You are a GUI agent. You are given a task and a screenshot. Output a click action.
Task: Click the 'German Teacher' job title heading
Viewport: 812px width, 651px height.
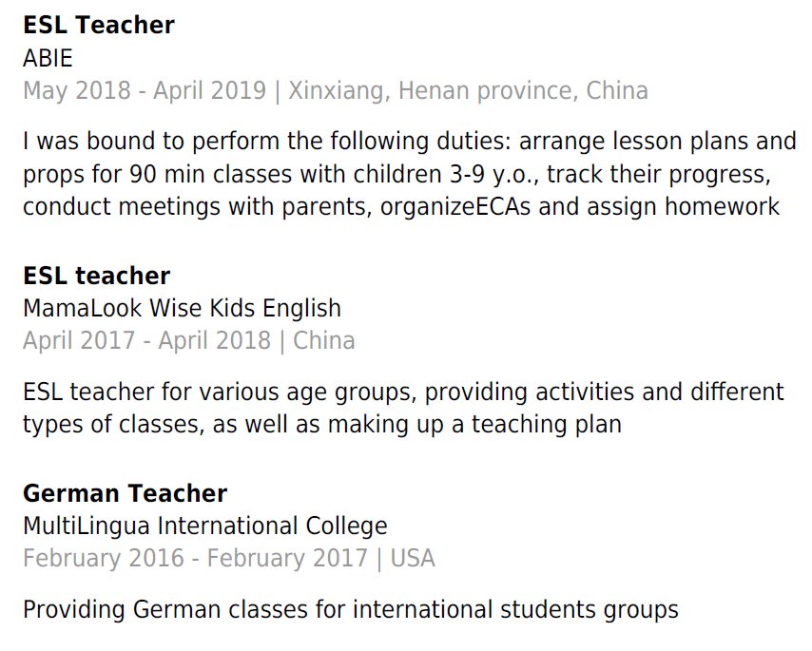125,494
